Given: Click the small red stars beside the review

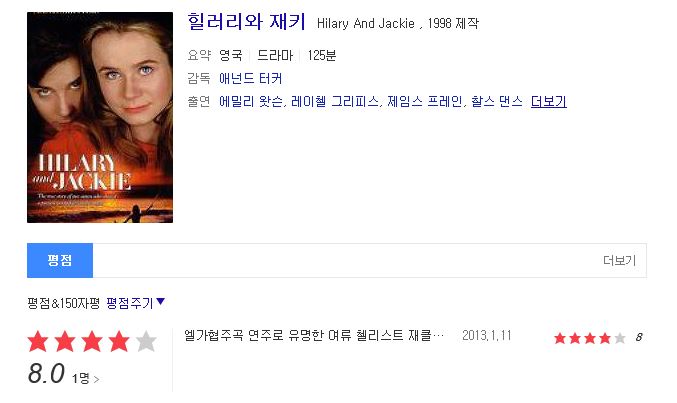Looking at the screenshot, I should pos(582,338).
